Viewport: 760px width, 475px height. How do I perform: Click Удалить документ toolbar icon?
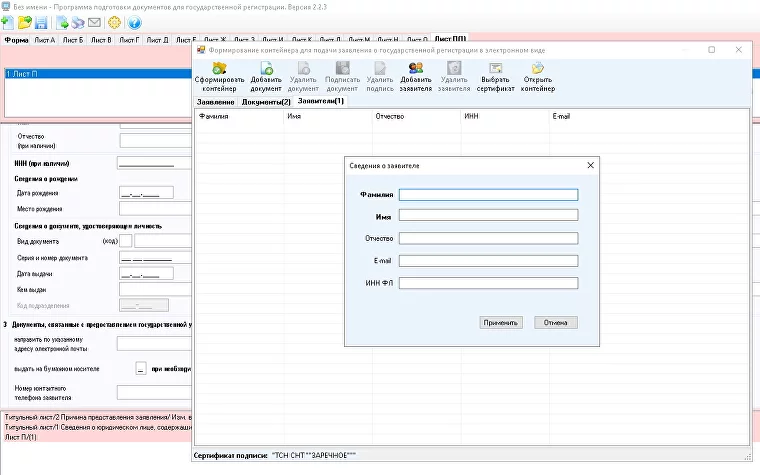click(x=303, y=77)
